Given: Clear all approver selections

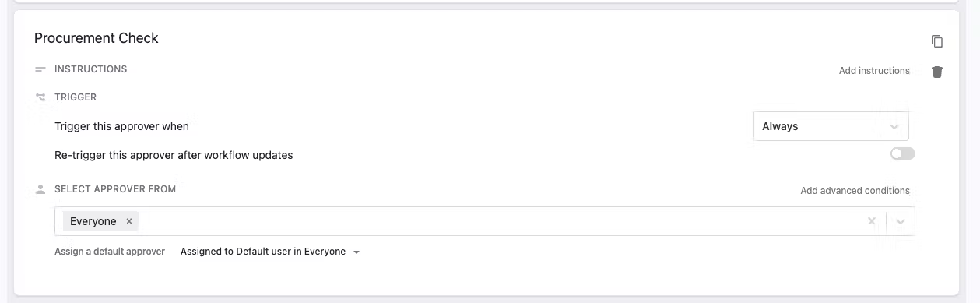Looking at the screenshot, I should 872,221.
